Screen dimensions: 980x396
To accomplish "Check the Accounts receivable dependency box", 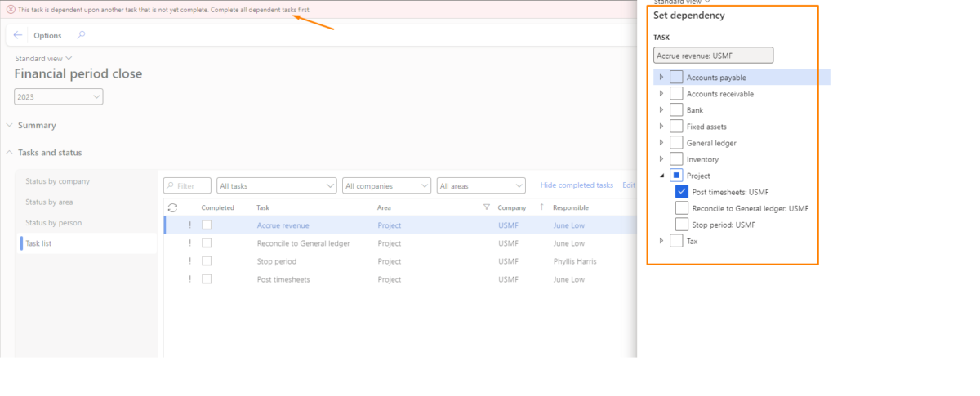I will (676, 94).
